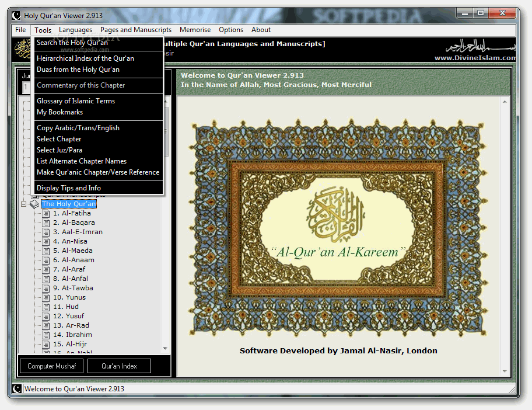This screenshot has height=410, width=532.
Task: Maximize the Holy Qur'an Viewer window
Action: pyautogui.click(x=481, y=13)
